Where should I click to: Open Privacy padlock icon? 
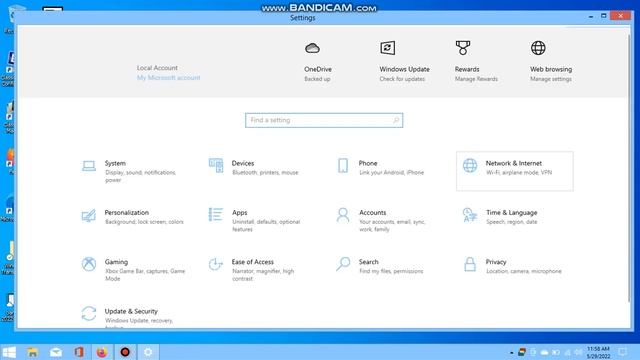click(470, 264)
